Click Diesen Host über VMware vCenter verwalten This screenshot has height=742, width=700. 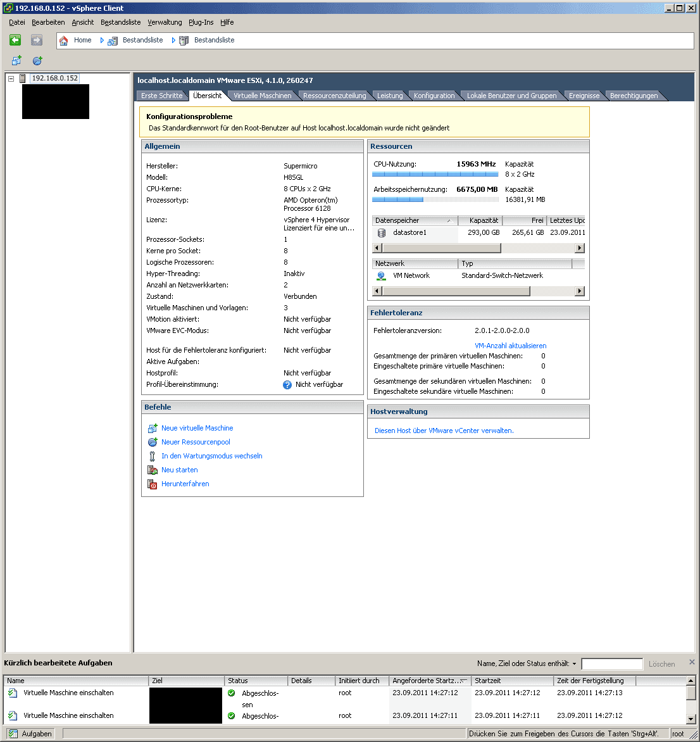click(x=444, y=431)
